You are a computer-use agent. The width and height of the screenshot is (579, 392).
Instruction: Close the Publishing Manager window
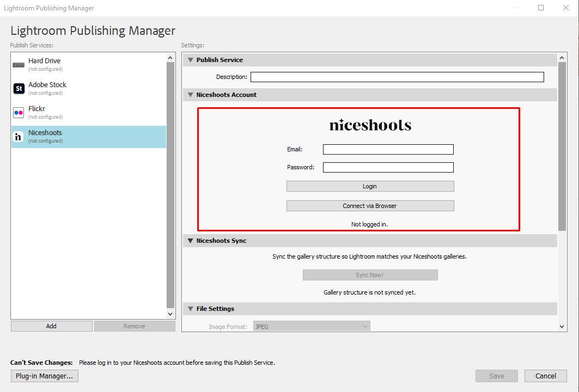coord(566,8)
